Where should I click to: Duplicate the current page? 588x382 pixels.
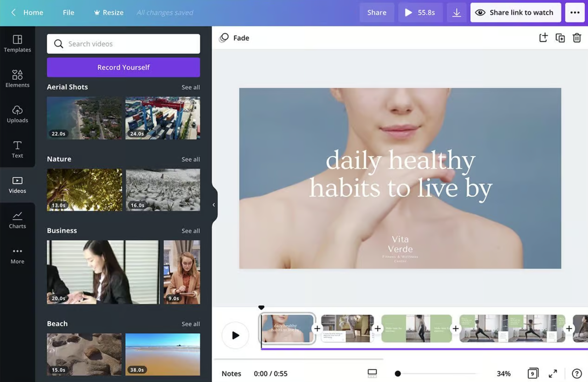560,38
